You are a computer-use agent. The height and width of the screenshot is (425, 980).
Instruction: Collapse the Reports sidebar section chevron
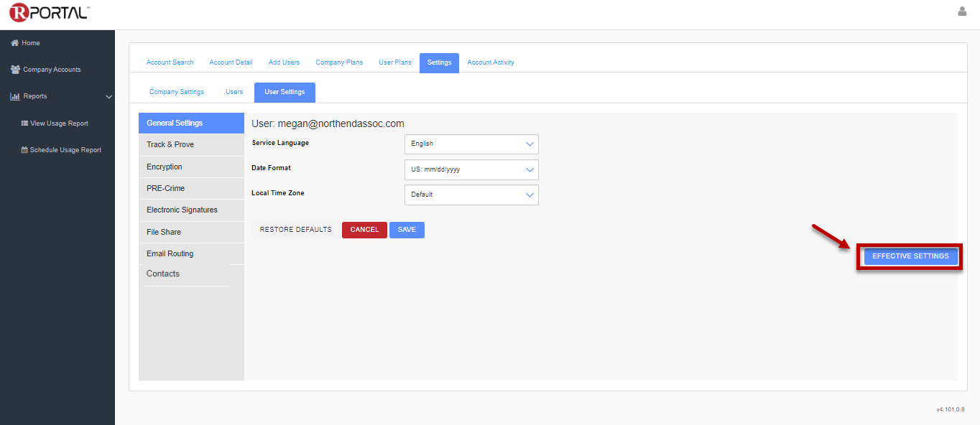coord(109,96)
